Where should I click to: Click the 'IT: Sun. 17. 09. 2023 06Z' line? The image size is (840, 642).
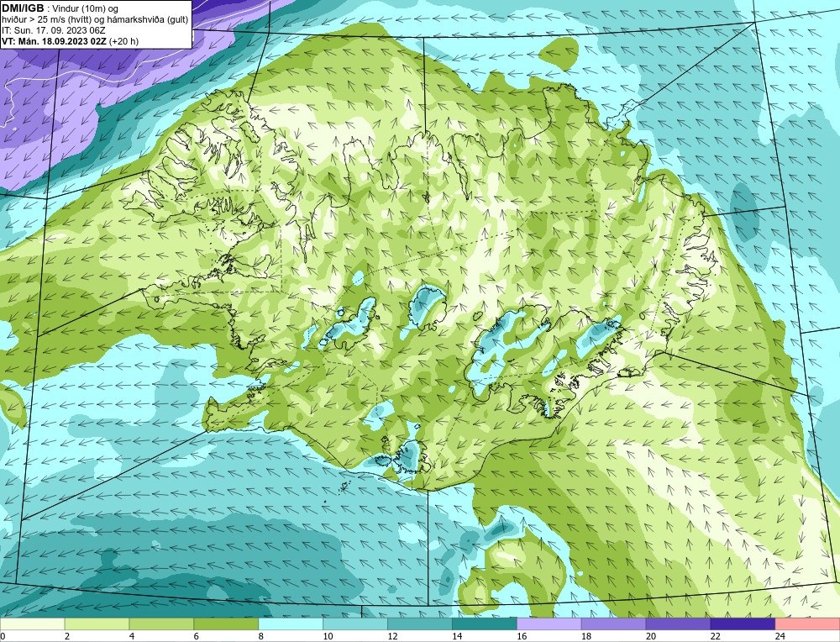54,30
